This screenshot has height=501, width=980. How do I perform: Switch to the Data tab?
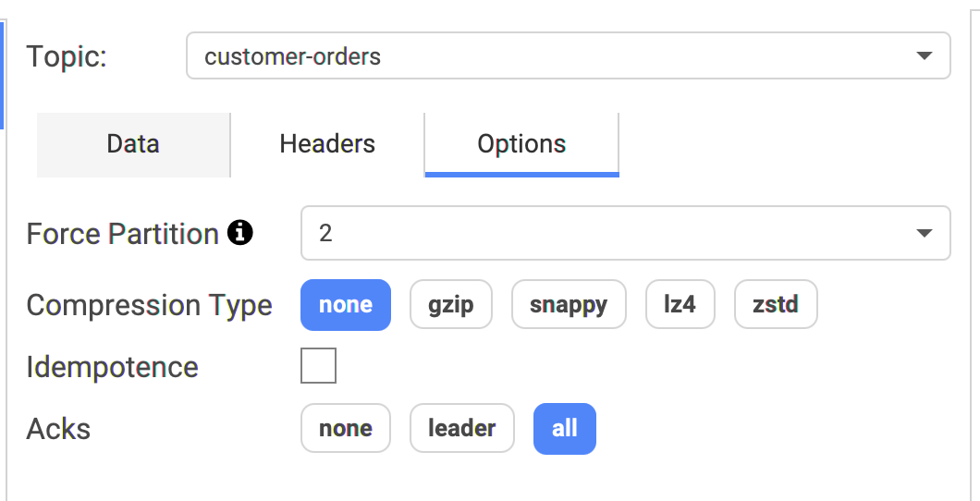[x=133, y=144]
